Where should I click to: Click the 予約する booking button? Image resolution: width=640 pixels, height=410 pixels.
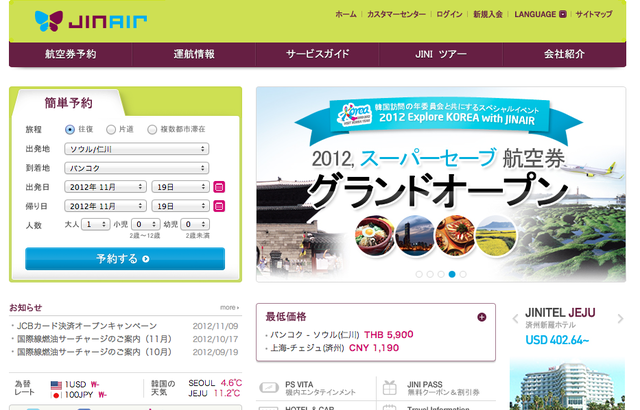point(125,259)
